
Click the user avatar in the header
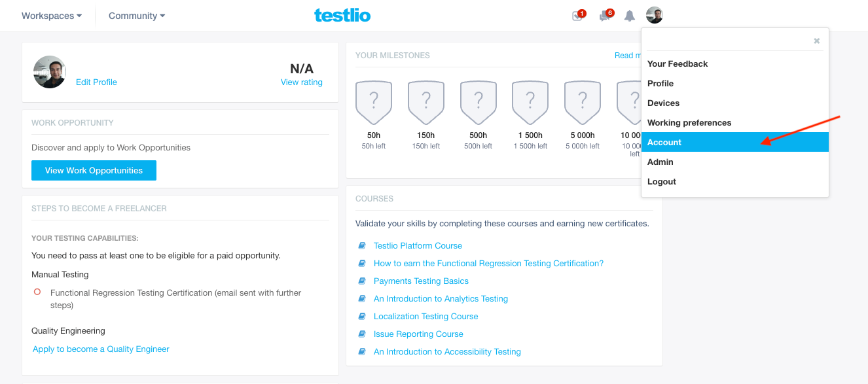pyautogui.click(x=654, y=15)
